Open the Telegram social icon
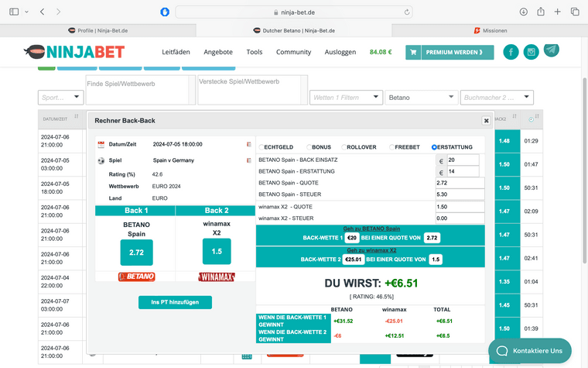 coord(551,50)
